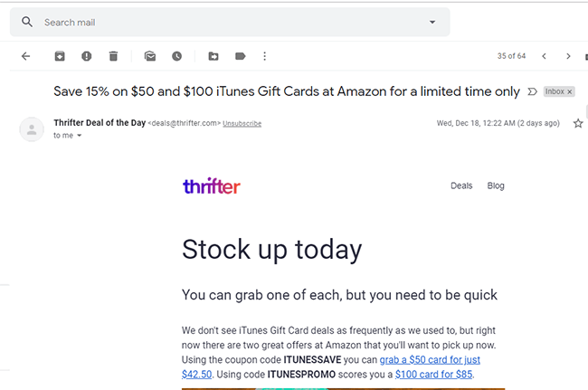The height and width of the screenshot is (390, 588).
Task: Report email as spam
Action: (87, 56)
